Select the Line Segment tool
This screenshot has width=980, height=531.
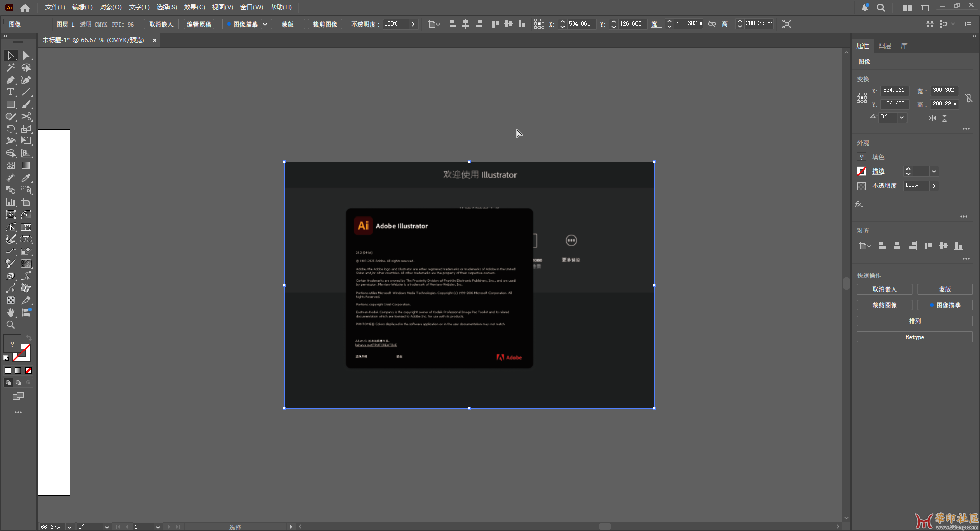(27, 92)
